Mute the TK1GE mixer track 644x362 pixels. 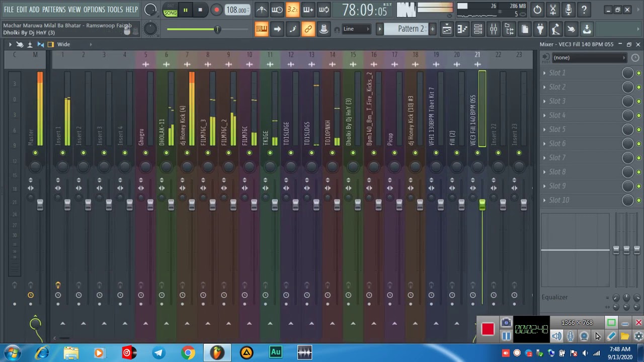point(270,153)
